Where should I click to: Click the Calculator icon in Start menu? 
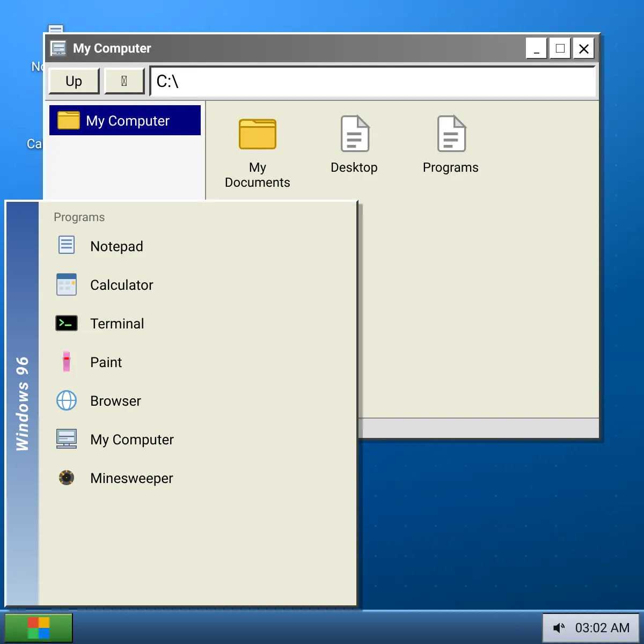pos(67,284)
